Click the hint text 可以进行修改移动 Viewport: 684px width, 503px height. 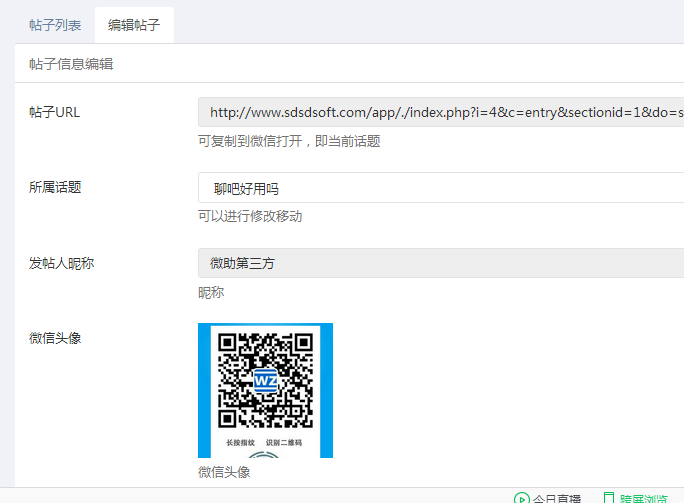250,216
